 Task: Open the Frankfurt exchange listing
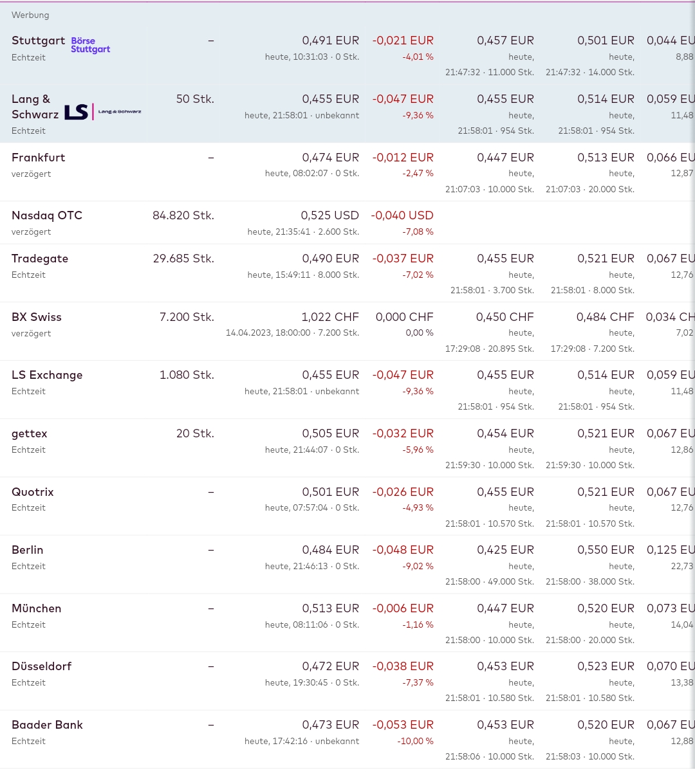click(x=38, y=158)
